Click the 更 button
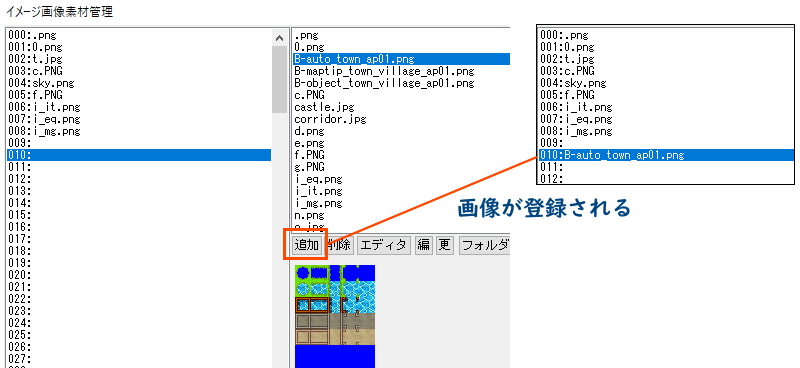800x368 pixels. click(445, 246)
